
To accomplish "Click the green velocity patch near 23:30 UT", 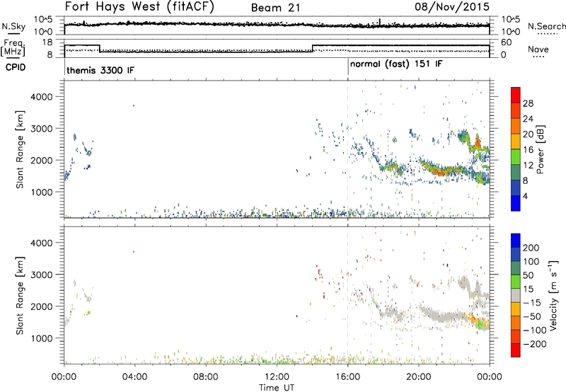I will tap(480, 324).
